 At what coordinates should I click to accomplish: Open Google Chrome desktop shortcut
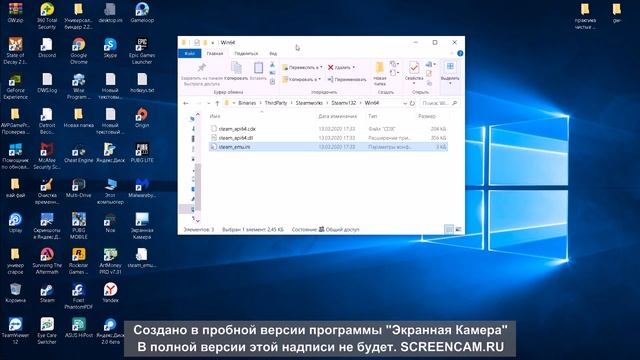click(78, 51)
